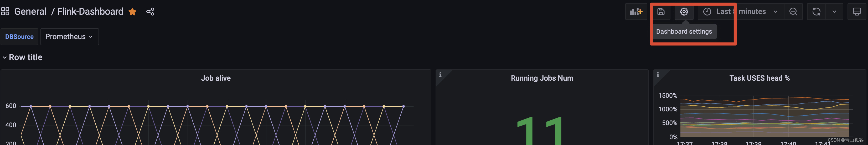Click the 500% axis label
868x145 pixels.
pos(670,123)
